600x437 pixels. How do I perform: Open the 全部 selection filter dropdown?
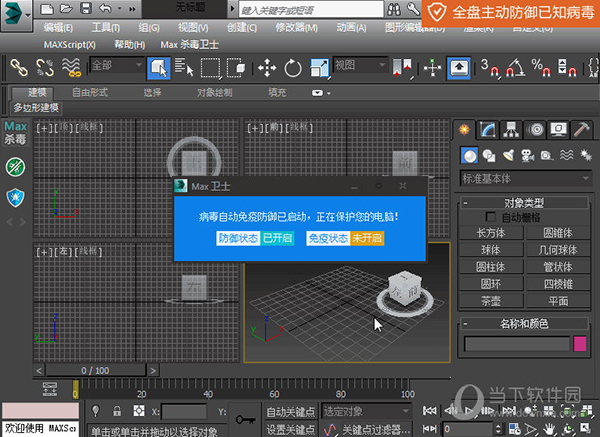[117, 65]
